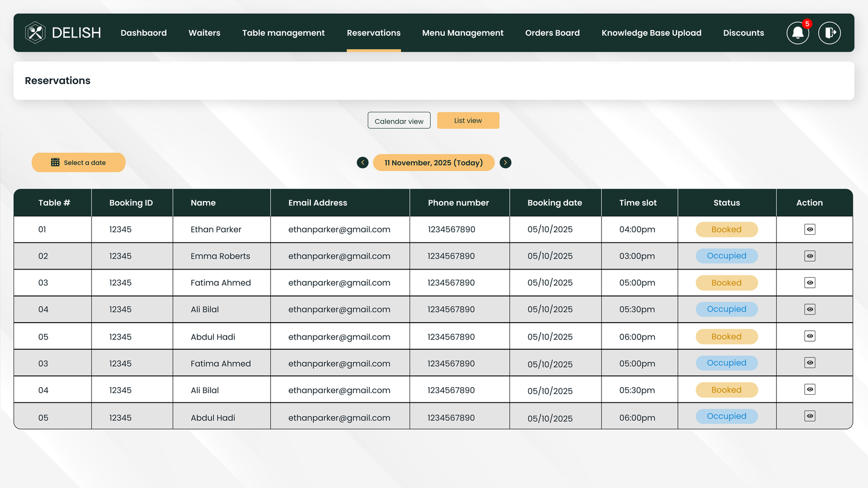
Task: Open the Dashbaord nav item
Action: pos(144,33)
